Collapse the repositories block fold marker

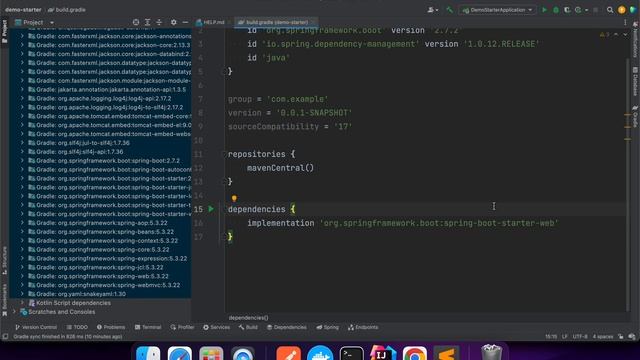[x=223, y=154]
